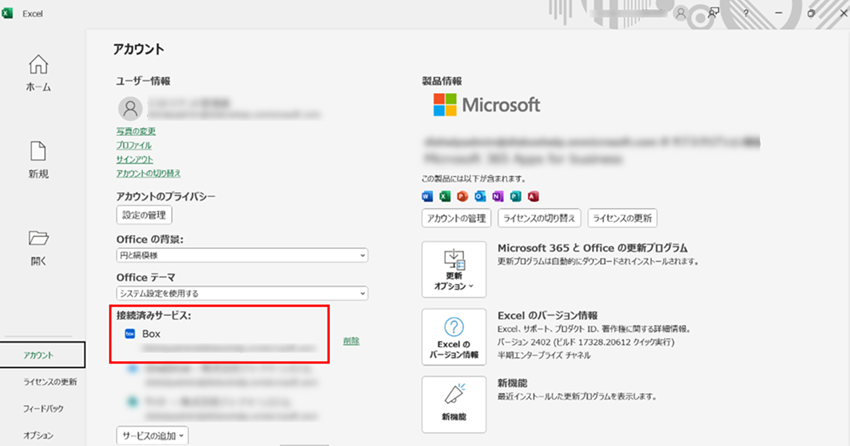The image size is (850, 446).
Task: Click the question mark help icon
Action: [x=746, y=14]
